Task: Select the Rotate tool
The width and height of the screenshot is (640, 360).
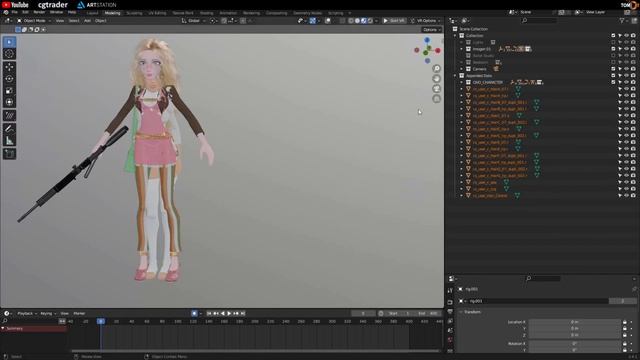Action: [9, 79]
